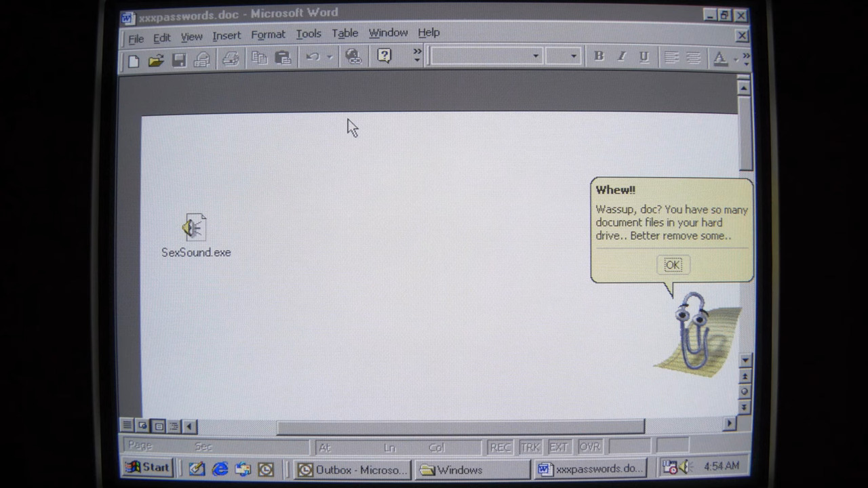Screen dimensions: 868x488
Task: Click the Select Browse Object round button
Action: pos(745,391)
